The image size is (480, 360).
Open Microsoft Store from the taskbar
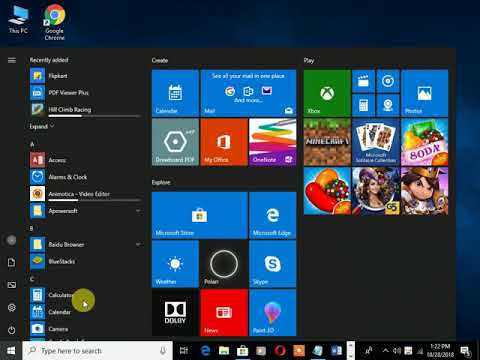click(242, 351)
